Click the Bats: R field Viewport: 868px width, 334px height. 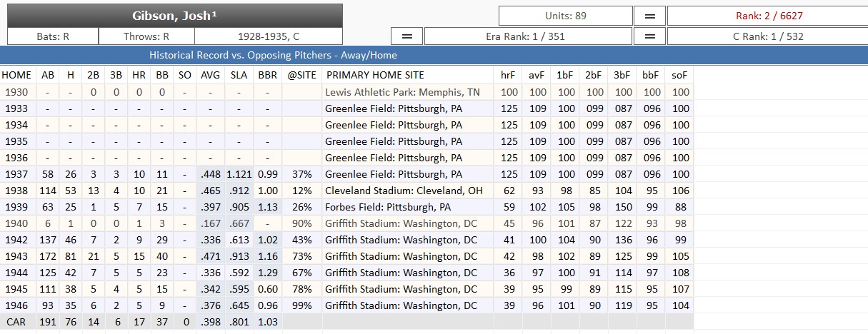tap(53, 36)
